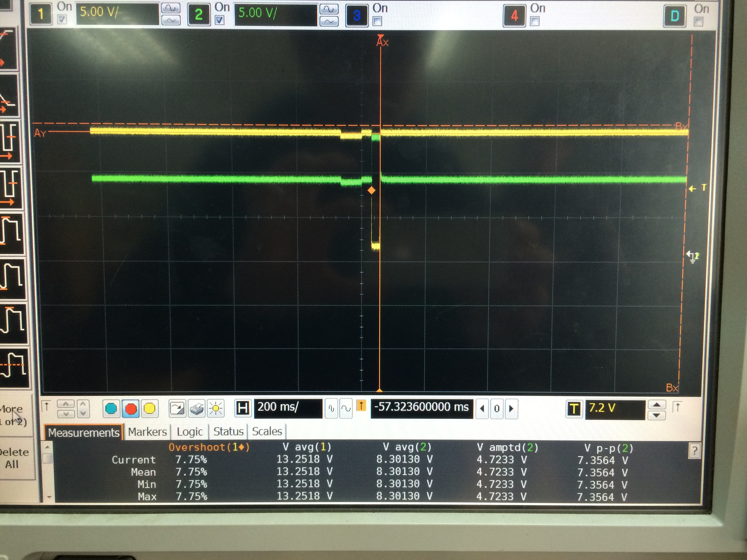The image size is (747, 560).
Task: Click the yellow Single acquisition button
Action: pos(150,409)
